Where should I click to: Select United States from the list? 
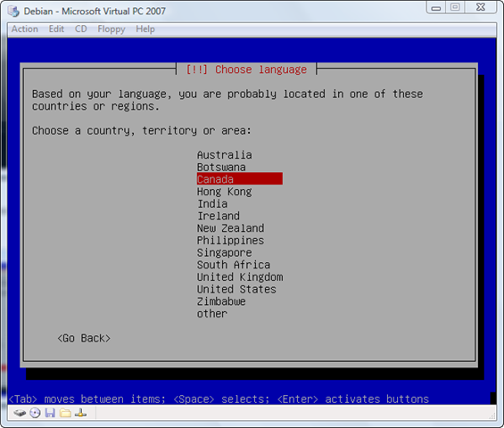point(236,289)
